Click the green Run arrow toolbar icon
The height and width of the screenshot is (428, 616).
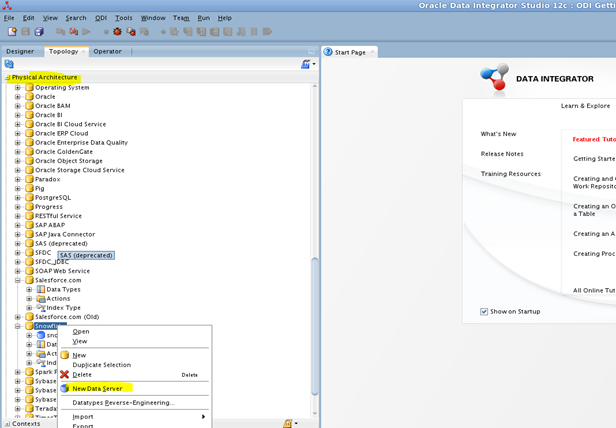coord(86,31)
